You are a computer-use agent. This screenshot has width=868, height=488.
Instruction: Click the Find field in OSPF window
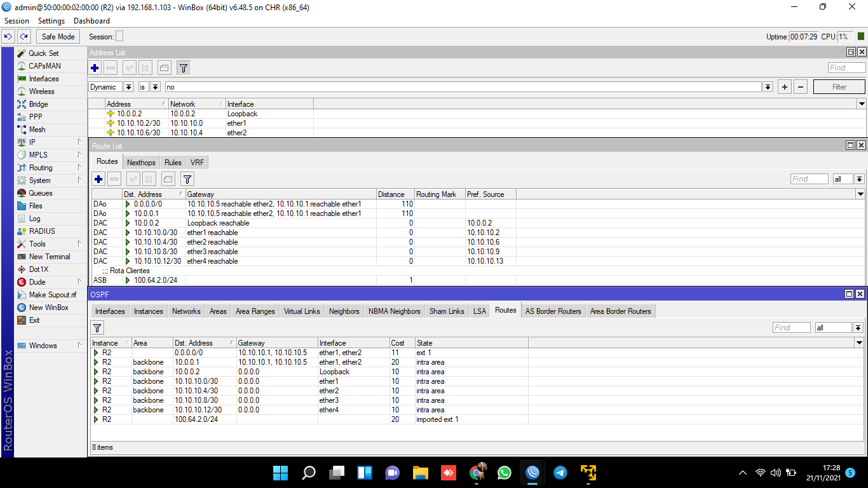click(x=792, y=328)
